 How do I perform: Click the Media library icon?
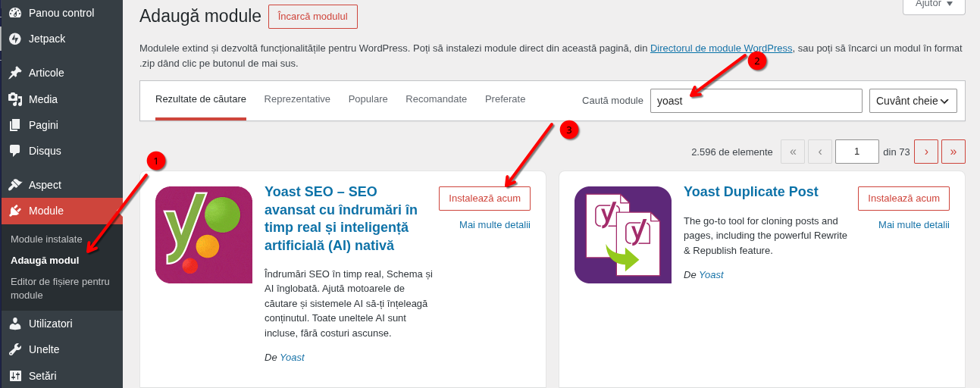point(15,99)
